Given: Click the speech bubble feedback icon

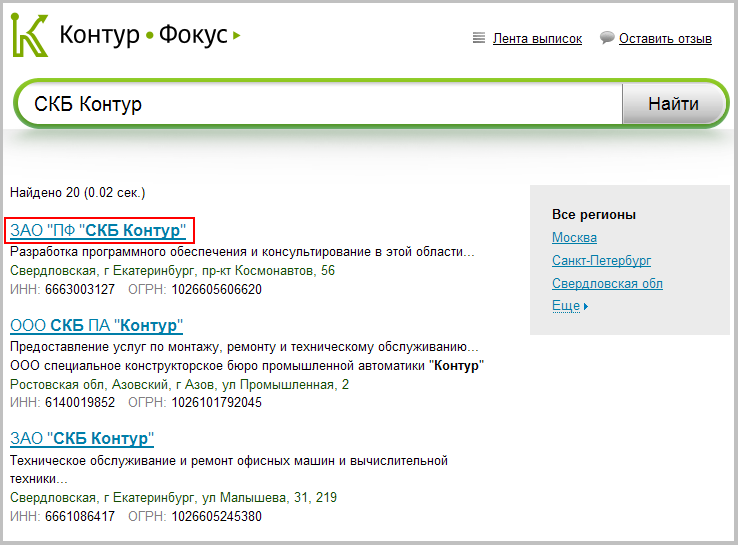Looking at the screenshot, I should [x=607, y=38].
